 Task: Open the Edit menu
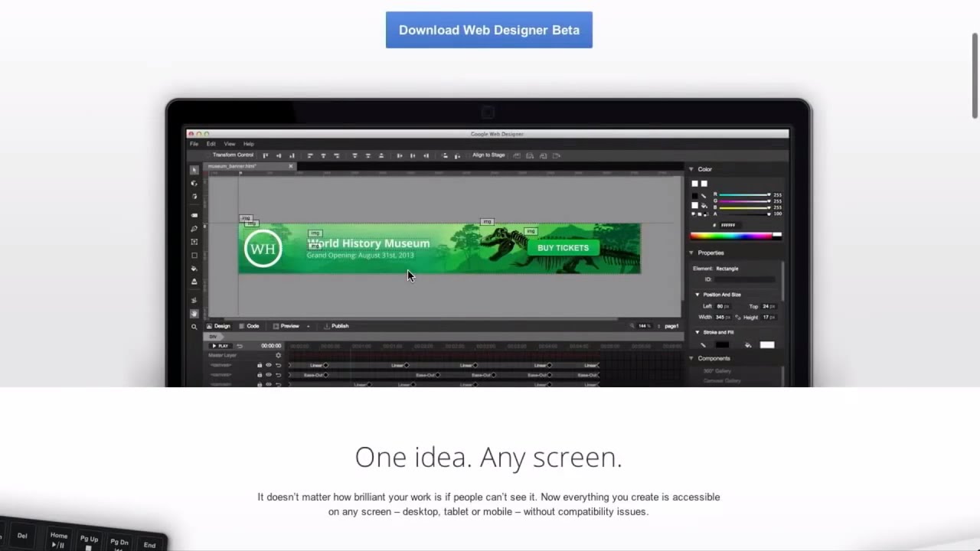point(211,144)
